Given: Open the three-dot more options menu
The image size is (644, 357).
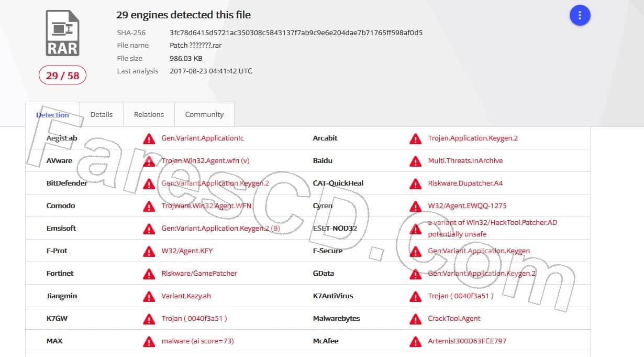Looking at the screenshot, I should tap(580, 15).
